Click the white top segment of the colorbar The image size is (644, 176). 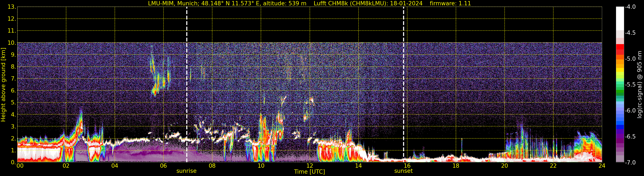click(620, 19)
